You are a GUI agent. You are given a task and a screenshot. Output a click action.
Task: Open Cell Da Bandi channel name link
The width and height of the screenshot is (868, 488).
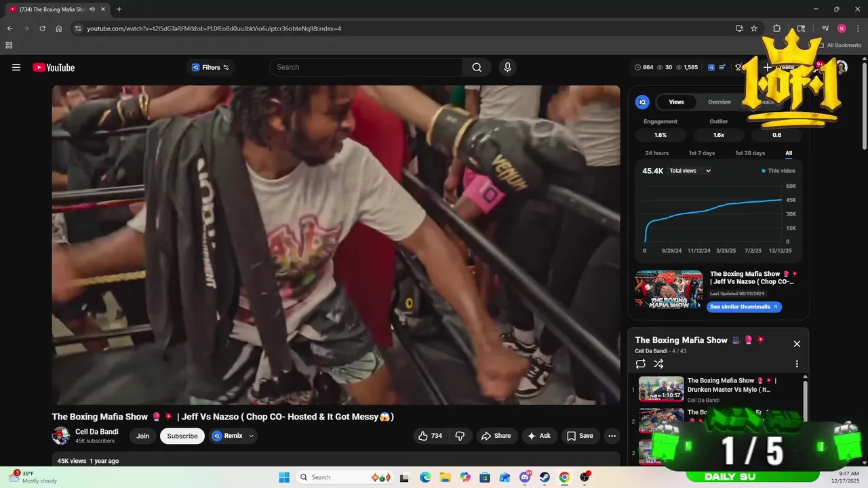coord(97,432)
